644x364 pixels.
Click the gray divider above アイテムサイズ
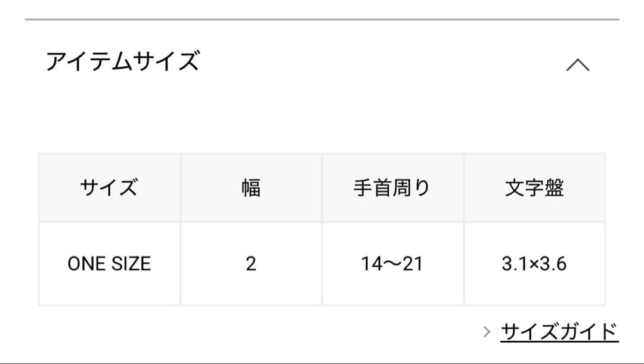pyautogui.click(x=322, y=20)
